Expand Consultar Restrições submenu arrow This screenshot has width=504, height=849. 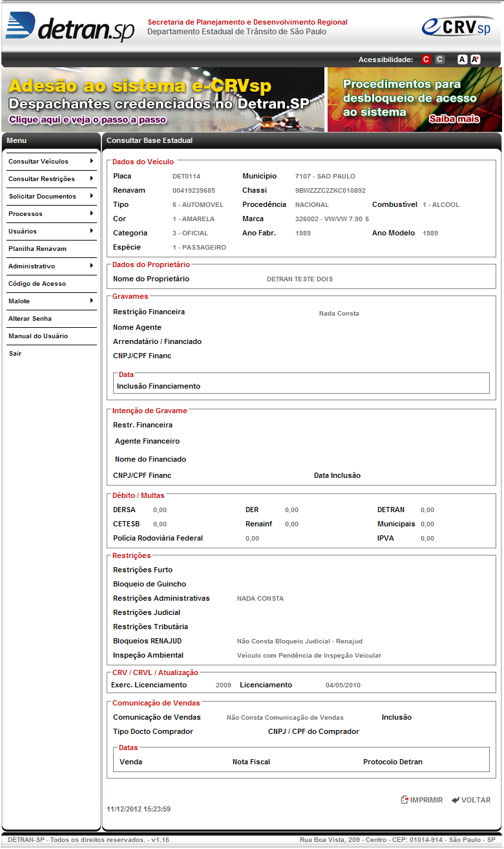[92, 178]
